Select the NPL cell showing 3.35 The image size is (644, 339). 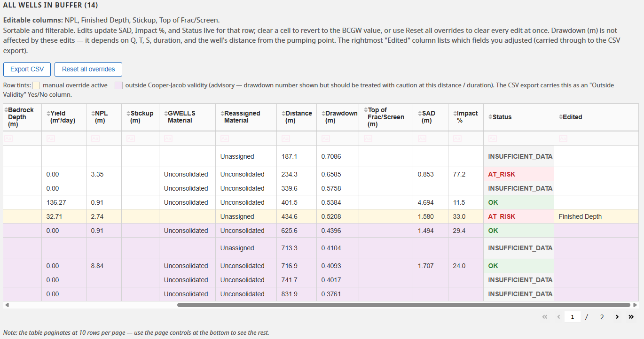104,174
